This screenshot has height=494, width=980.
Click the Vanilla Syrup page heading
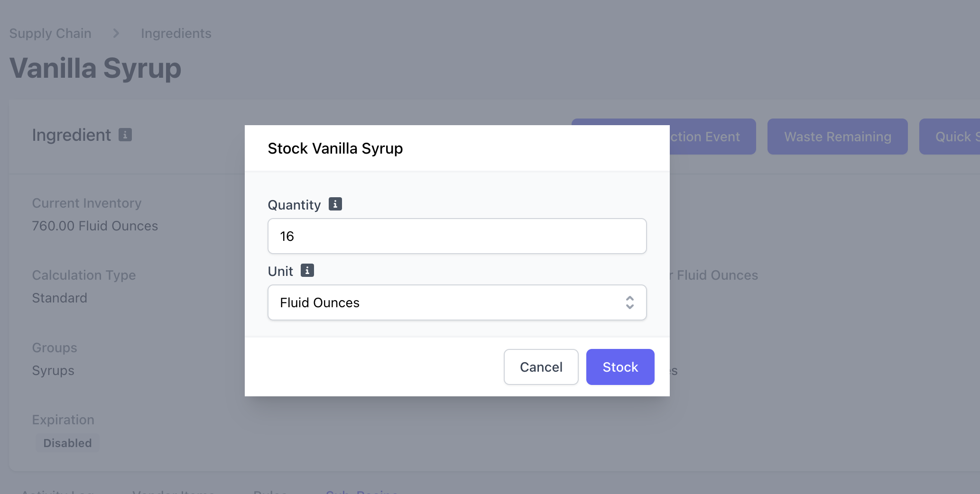coord(95,68)
